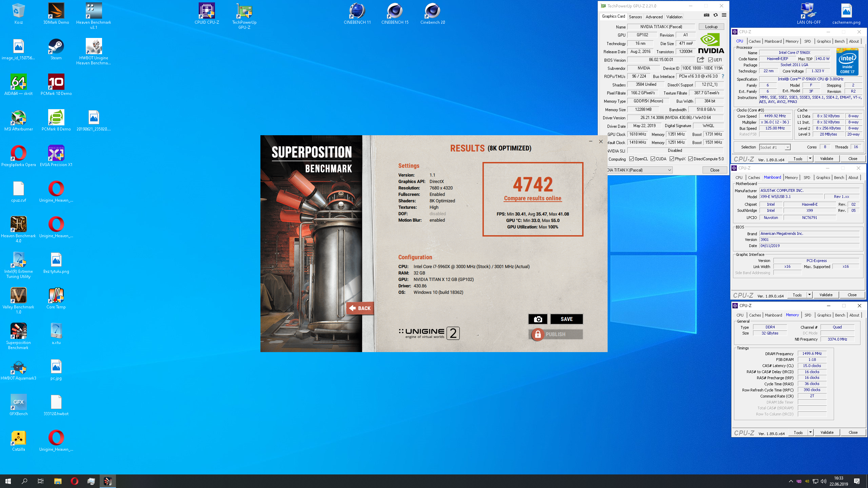The image size is (868, 488).
Task: Select the LAN ON-OFF desktop icon
Action: [x=809, y=14]
